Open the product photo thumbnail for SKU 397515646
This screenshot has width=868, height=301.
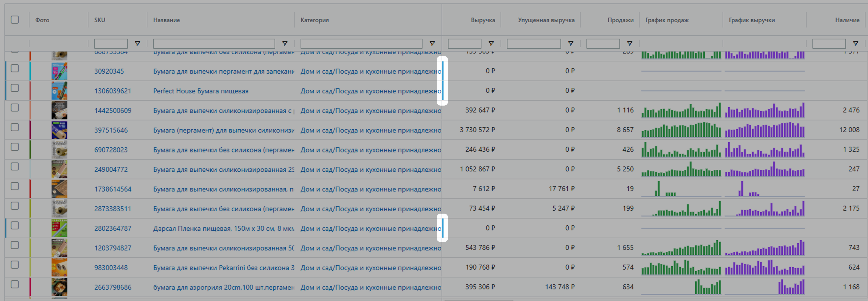click(x=59, y=130)
